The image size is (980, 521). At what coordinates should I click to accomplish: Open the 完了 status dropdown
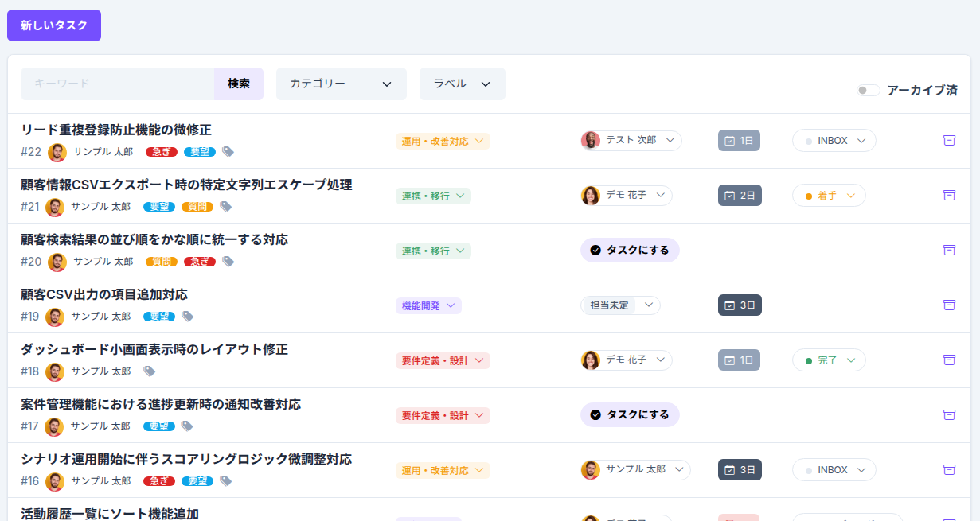(829, 360)
